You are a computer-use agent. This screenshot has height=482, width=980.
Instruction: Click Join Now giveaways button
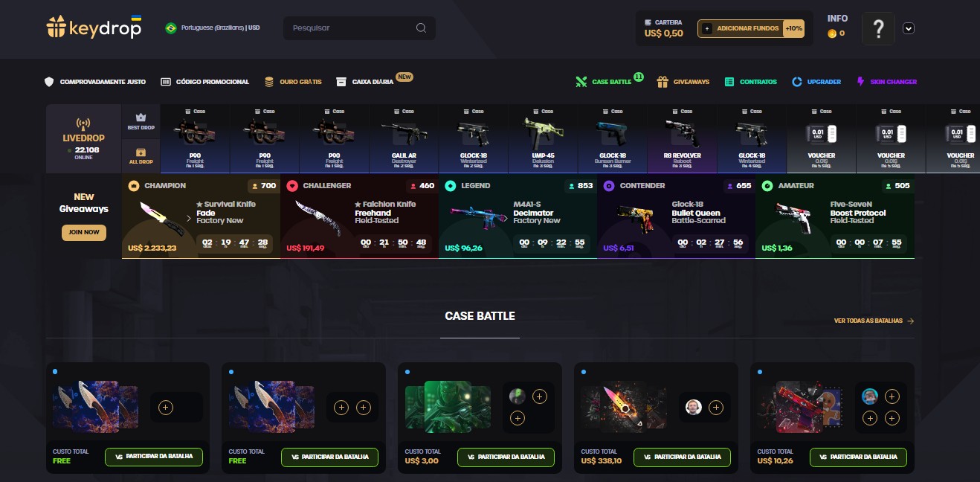(84, 232)
